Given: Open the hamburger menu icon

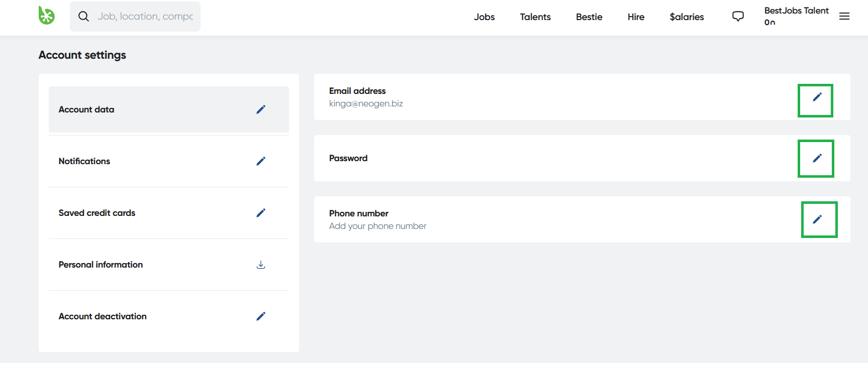Looking at the screenshot, I should click(x=844, y=17).
